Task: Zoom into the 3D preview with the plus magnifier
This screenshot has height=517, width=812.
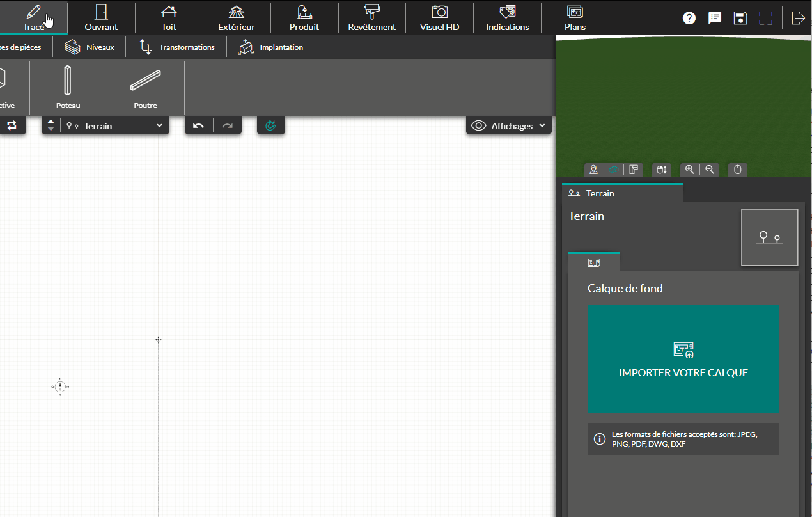Action: click(690, 169)
